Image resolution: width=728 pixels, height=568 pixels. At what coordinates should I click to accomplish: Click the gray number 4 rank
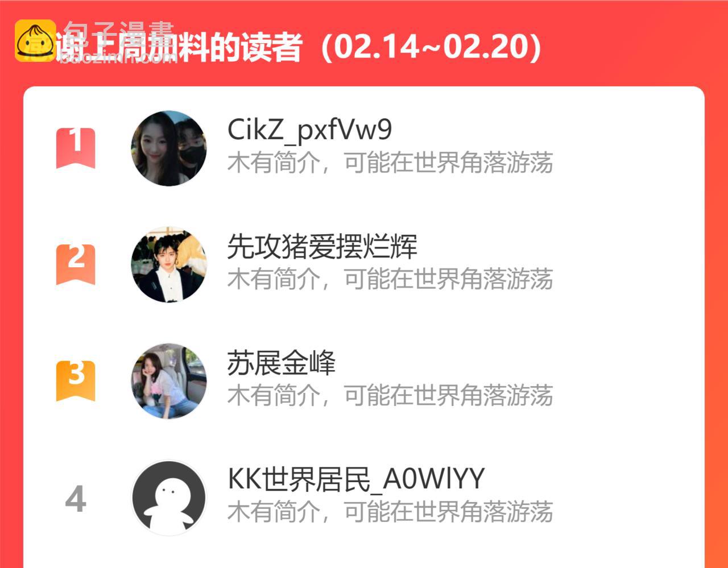[x=76, y=499]
